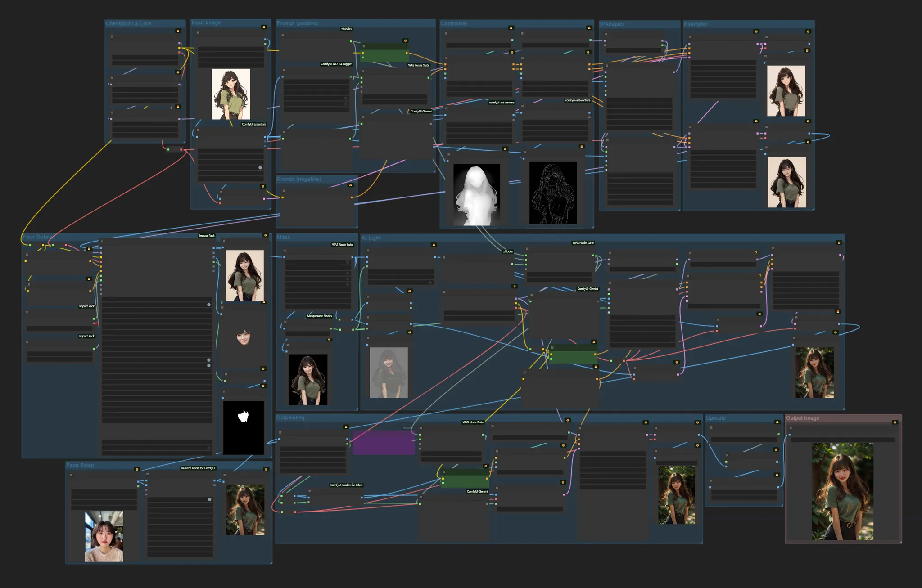Toggle the switch in the ComfyUI Essentials node
The width and height of the screenshot is (922, 588).
tap(260, 167)
